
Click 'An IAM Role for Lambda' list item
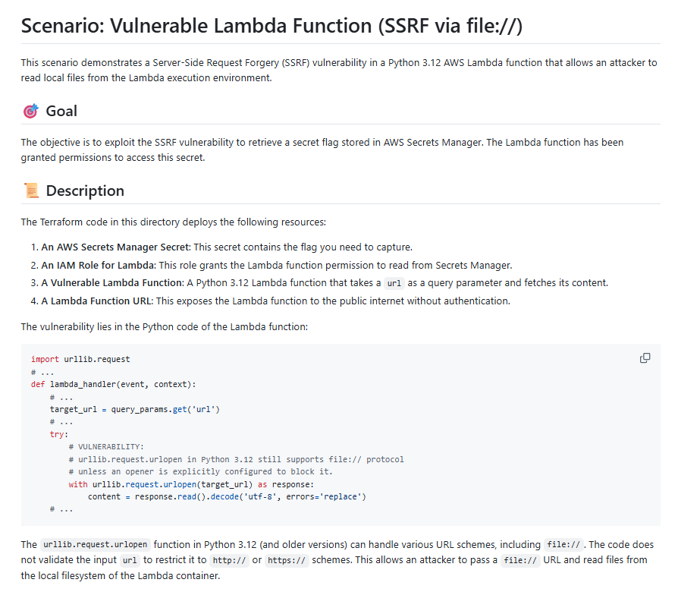pyautogui.click(x=277, y=265)
